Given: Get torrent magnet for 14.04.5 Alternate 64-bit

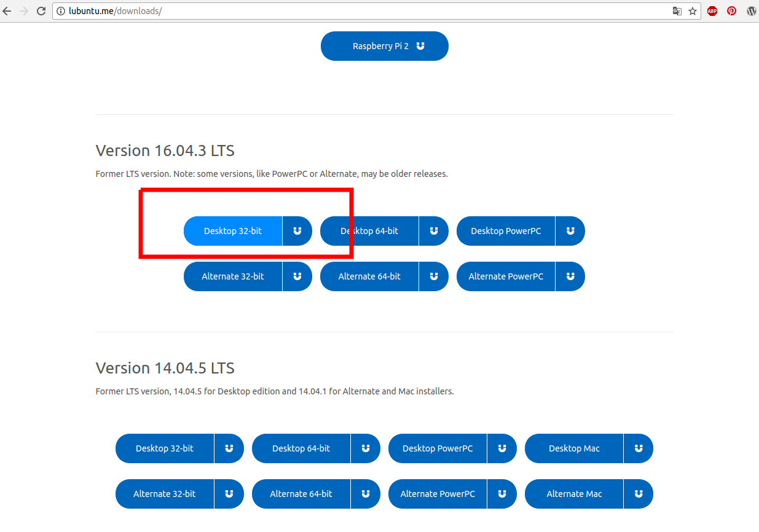Looking at the screenshot, I should point(366,494).
